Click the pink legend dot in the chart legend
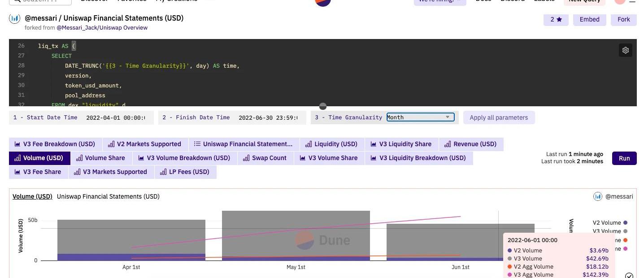Image resolution: width=644 pixels, height=278 pixels. (625, 248)
